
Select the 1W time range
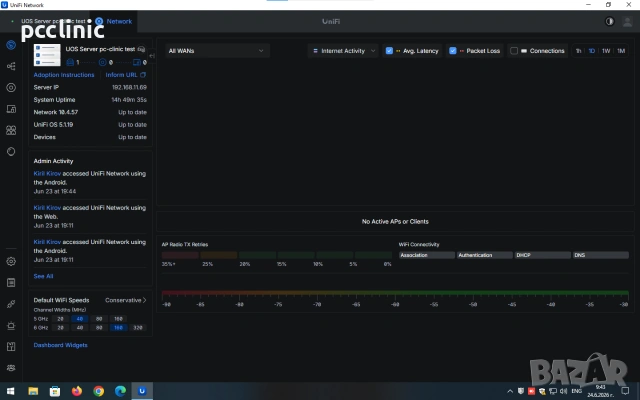[606, 51]
